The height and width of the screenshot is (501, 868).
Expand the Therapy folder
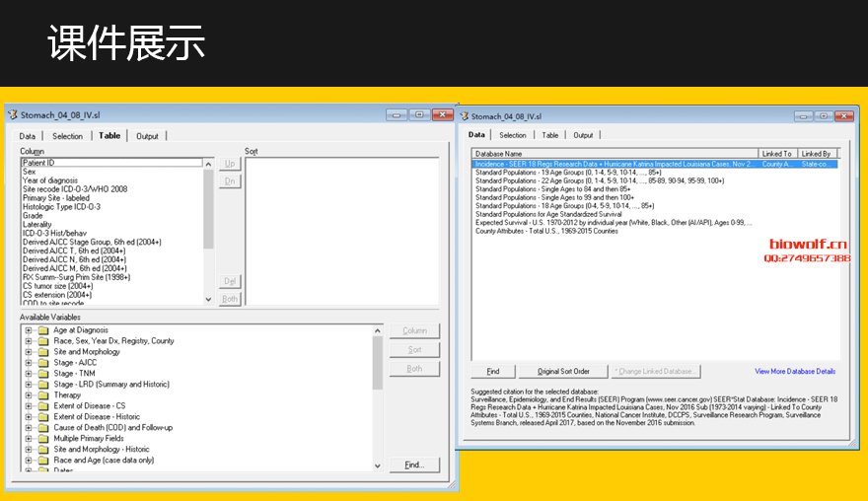(x=29, y=395)
